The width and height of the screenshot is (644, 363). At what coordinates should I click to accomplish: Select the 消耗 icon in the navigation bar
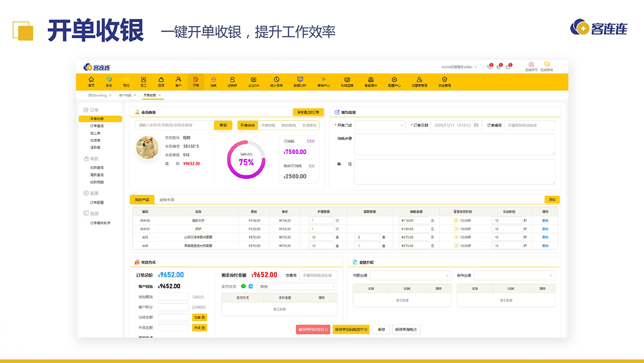point(212,82)
